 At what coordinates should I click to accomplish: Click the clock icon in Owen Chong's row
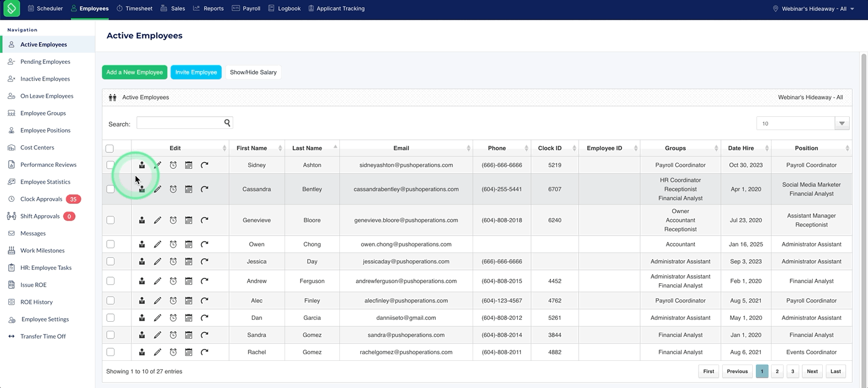(x=173, y=245)
